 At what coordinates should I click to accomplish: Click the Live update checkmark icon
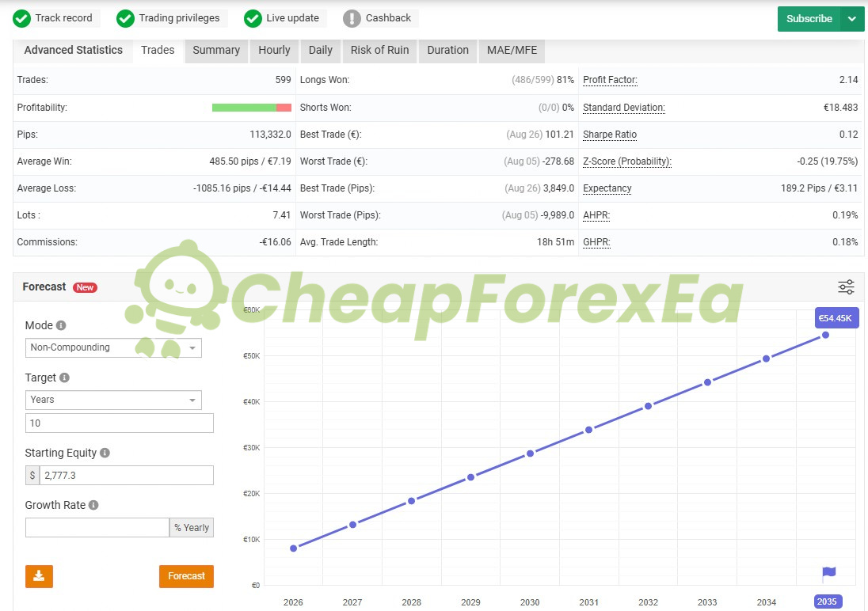click(253, 18)
